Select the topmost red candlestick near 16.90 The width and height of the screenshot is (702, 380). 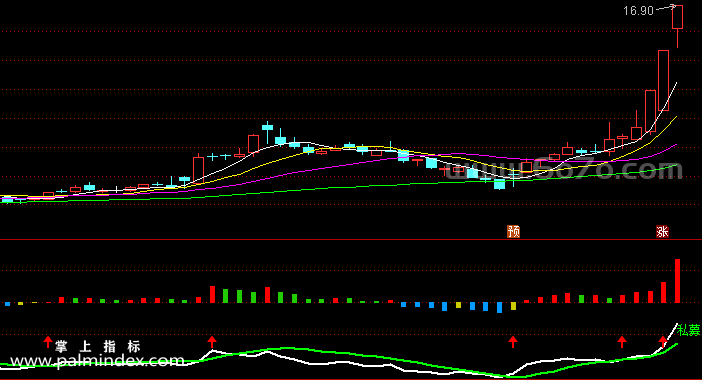click(x=677, y=17)
